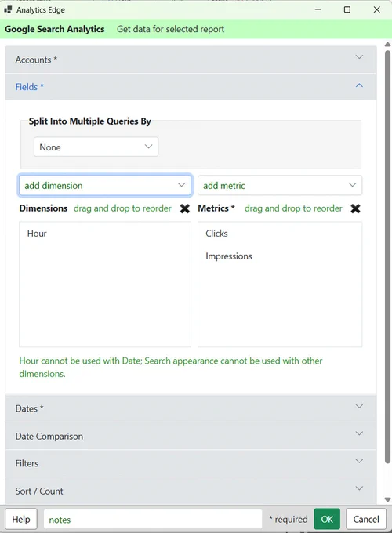Expand the Sort / Count section
The image size is (392, 533).
[x=191, y=491]
